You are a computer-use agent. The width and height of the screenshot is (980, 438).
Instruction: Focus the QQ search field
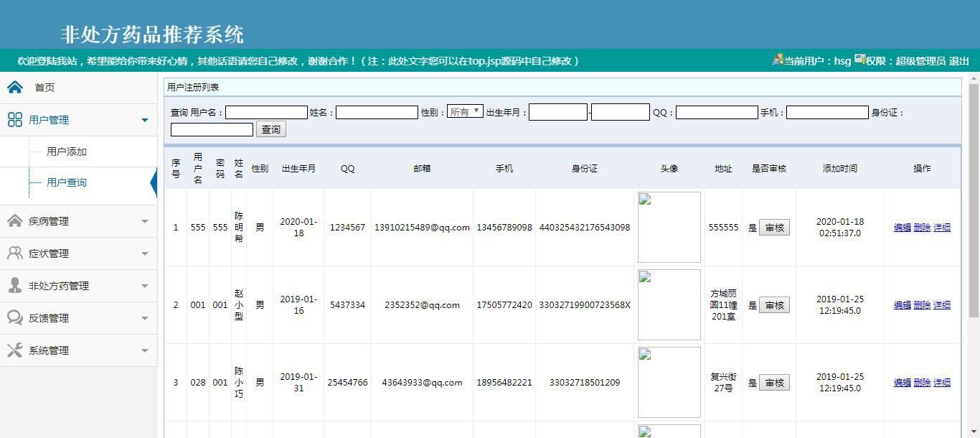click(x=717, y=113)
